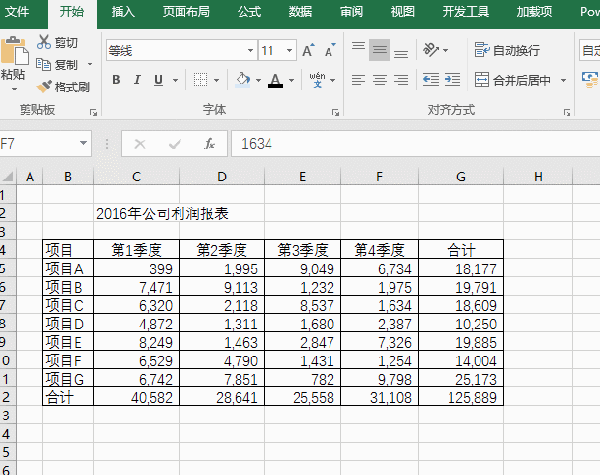Toggle Wrap Text (自动换行)
600x475 pixels.
coord(507,50)
